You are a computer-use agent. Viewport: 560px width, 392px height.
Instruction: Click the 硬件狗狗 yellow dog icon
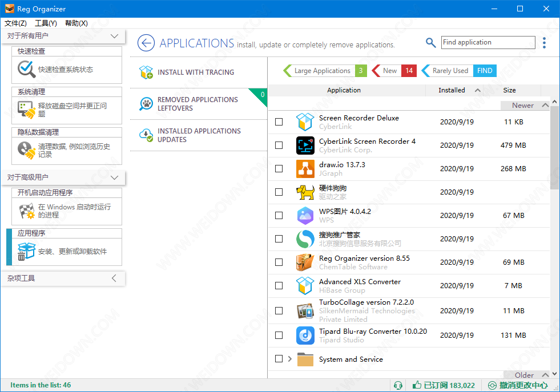(x=305, y=192)
